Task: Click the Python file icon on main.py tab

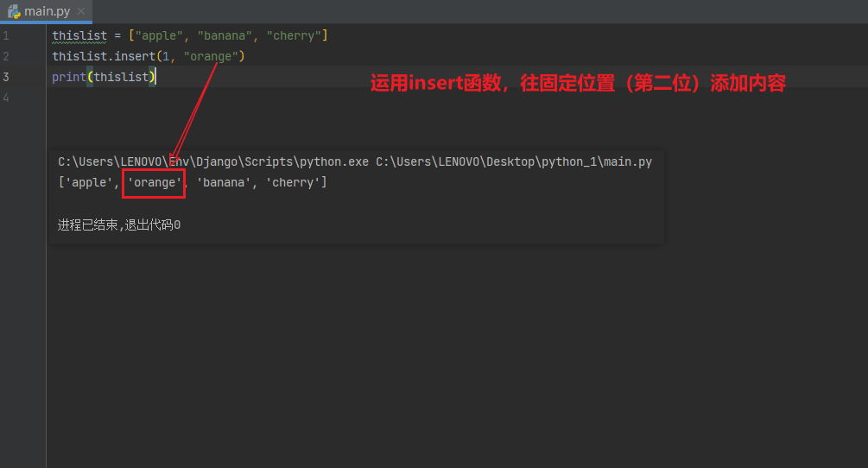Action: pyautogui.click(x=14, y=11)
